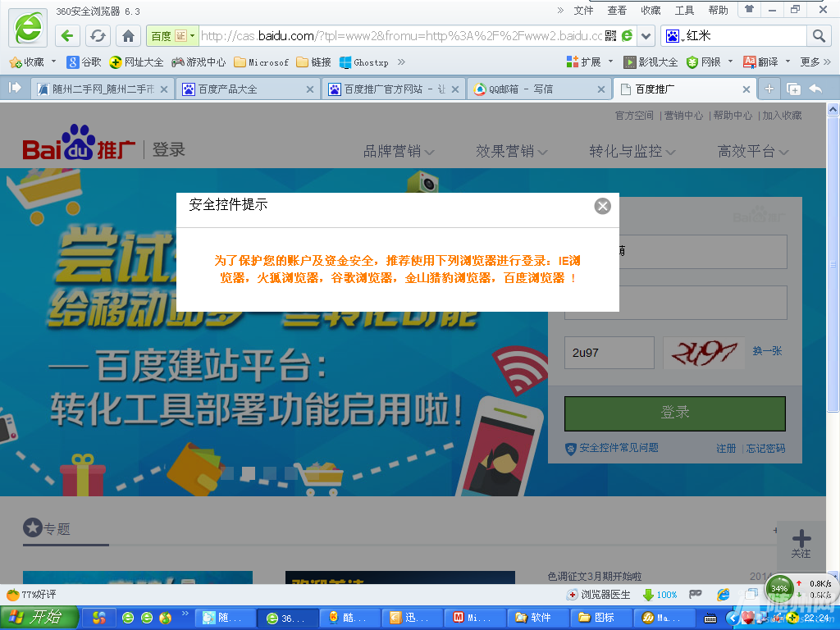
Task: Open the 官方空间 link
Action: pyautogui.click(x=634, y=116)
